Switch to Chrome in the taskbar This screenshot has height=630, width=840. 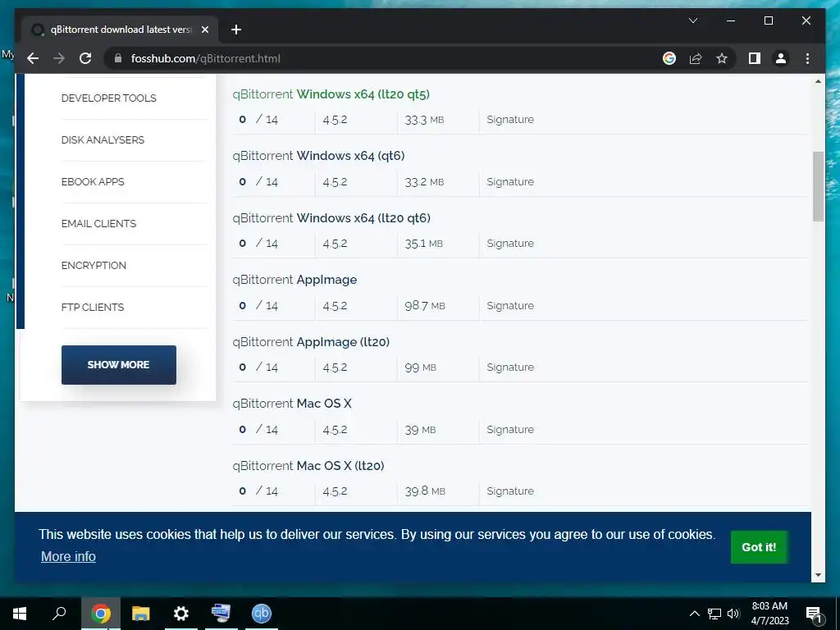click(x=100, y=614)
